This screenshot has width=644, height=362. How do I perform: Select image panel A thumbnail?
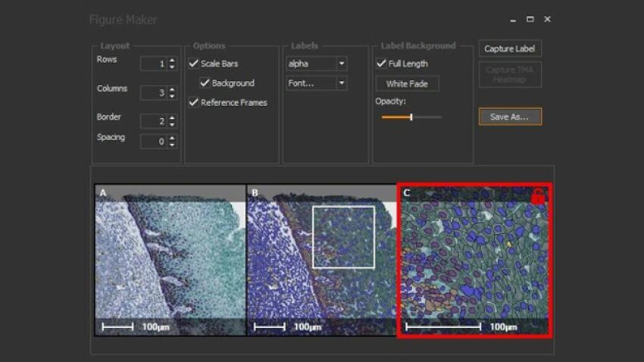(170, 260)
